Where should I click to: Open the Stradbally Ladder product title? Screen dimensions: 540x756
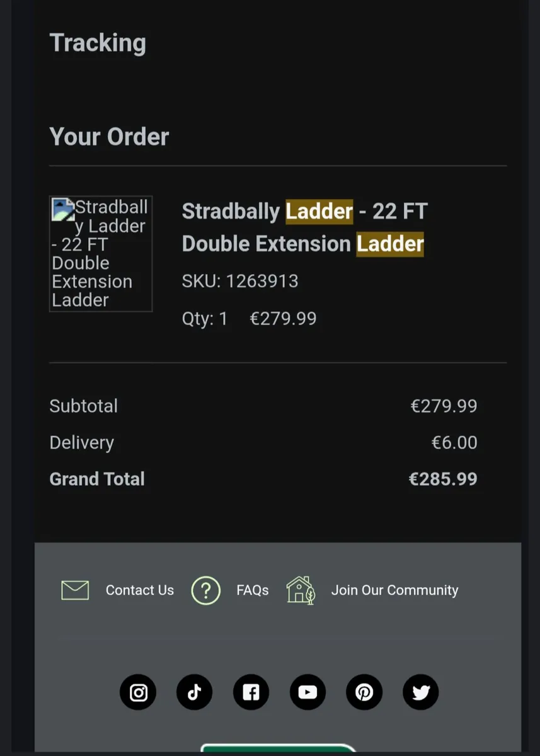304,227
